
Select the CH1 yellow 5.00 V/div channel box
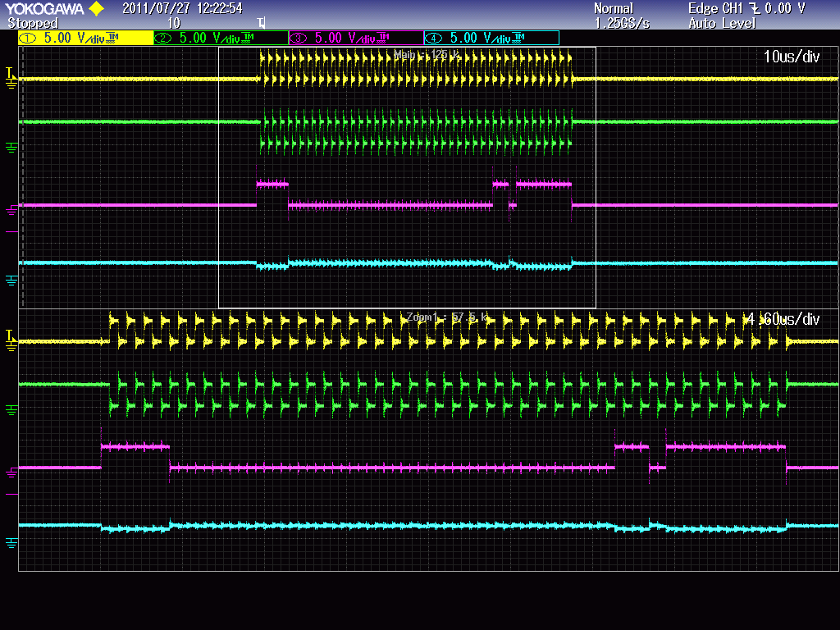85,38
